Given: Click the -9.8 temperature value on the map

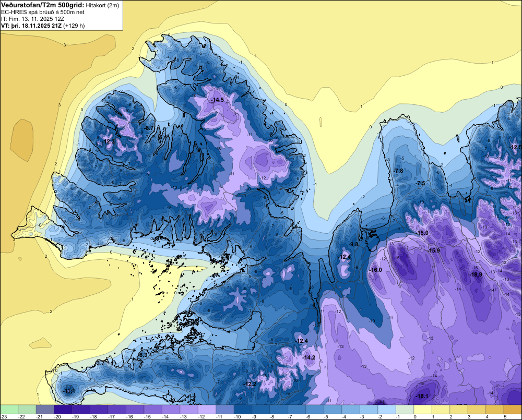Looking at the screenshot, I should (353, 244).
